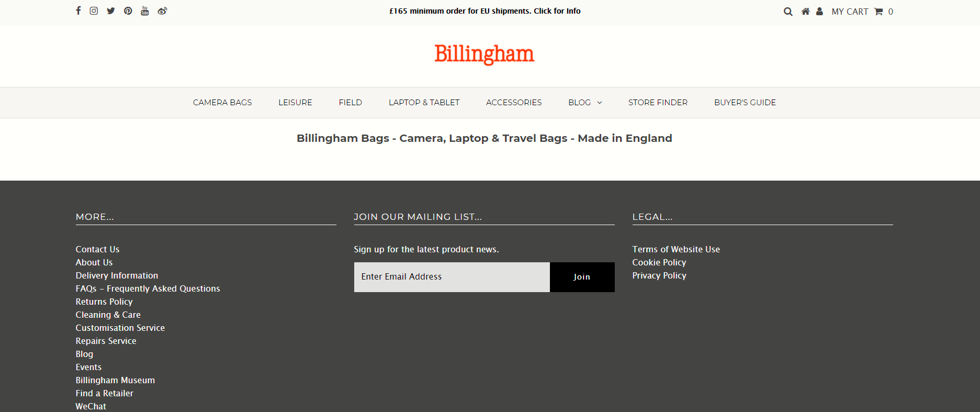Go to Accessories menu item
Image resolution: width=980 pixels, height=412 pixels.
click(514, 103)
